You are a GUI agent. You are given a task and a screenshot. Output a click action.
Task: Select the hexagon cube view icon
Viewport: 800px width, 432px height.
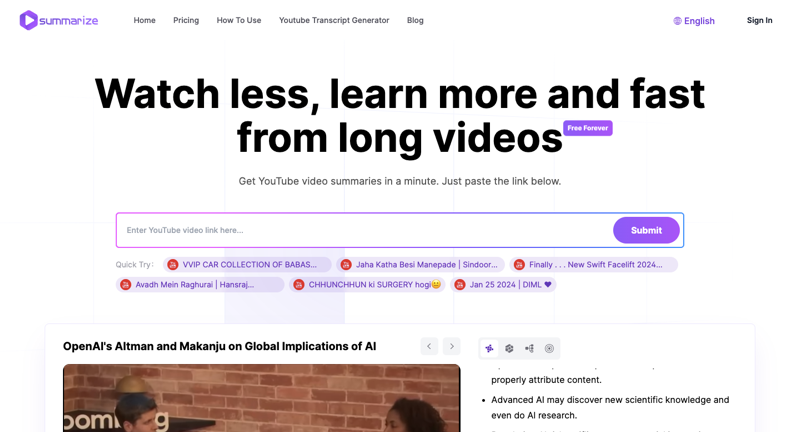click(x=509, y=348)
